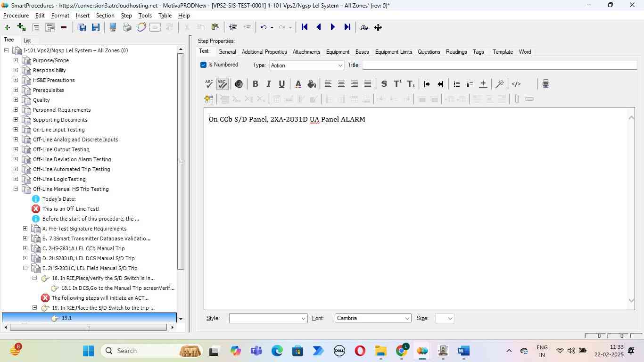Open the Tools menu

[145, 16]
